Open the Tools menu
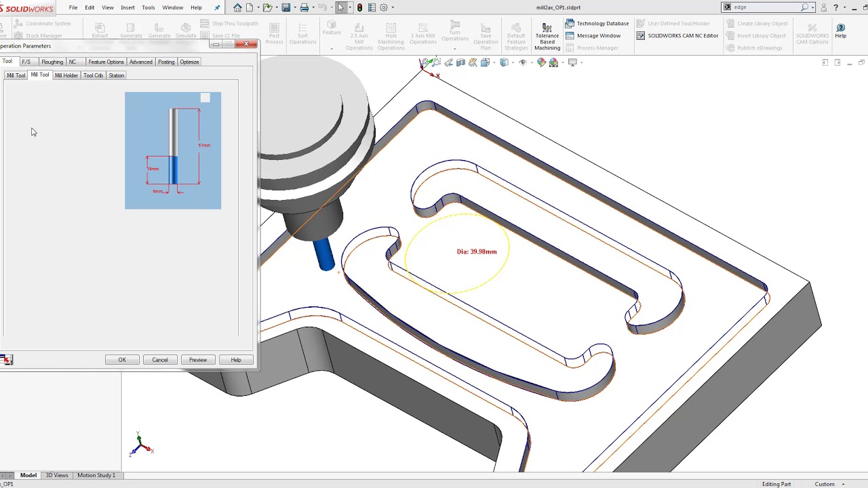868x488 pixels. (x=149, y=7)
